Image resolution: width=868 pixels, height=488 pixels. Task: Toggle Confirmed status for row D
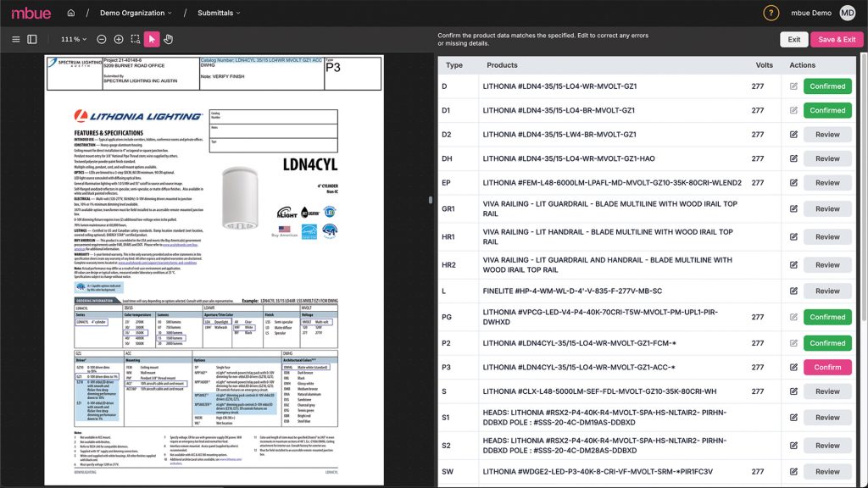pos(827,86)
